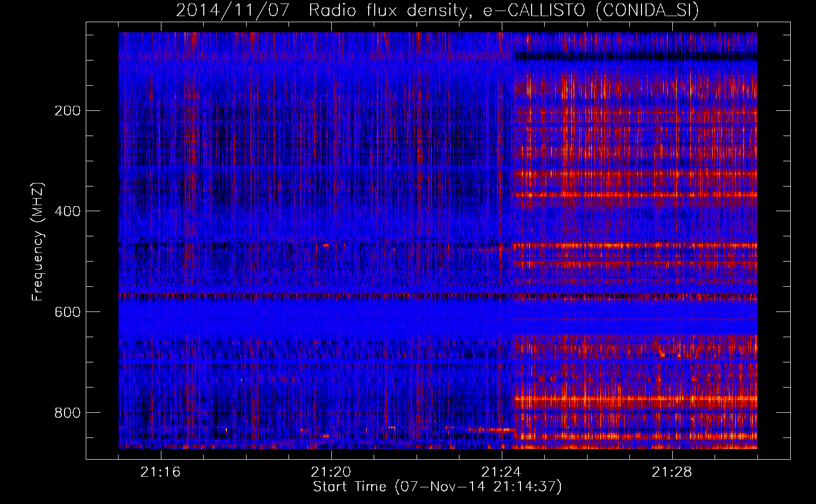This screenshot has width=816, height=504.
Task: Click the 800 frequency tick label
Action: pos(67,413)
